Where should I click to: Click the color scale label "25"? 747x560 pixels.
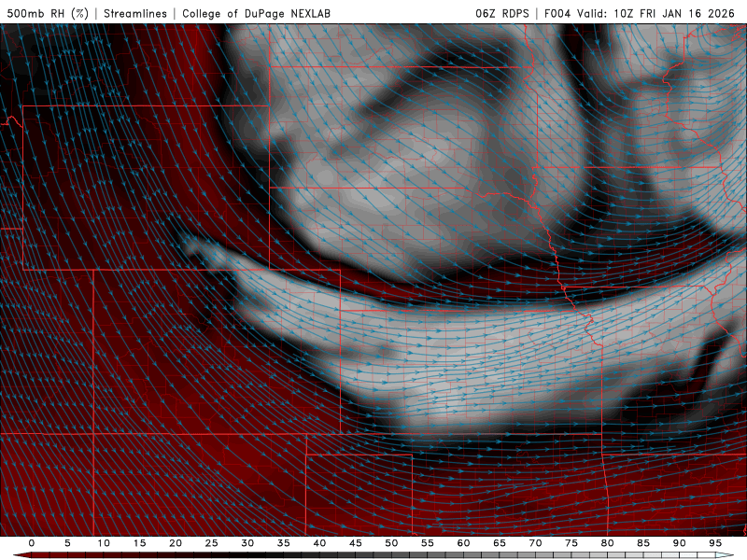click(x=212, y=543)
